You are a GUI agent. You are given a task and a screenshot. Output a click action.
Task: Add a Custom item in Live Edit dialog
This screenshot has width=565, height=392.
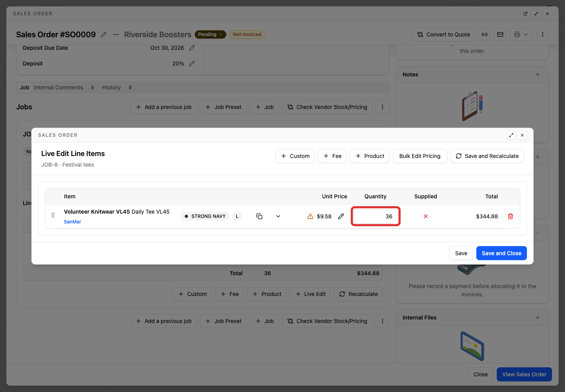[295, 156]
